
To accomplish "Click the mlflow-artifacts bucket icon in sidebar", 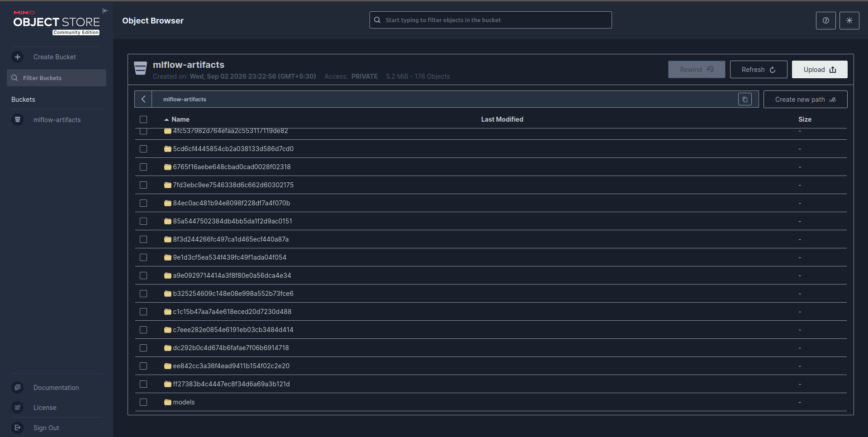I will [18, 120].
